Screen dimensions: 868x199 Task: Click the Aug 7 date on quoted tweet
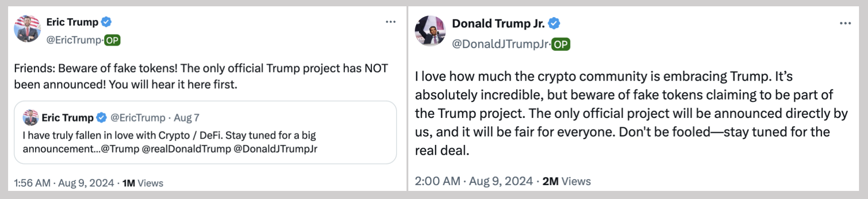point(187,118)
